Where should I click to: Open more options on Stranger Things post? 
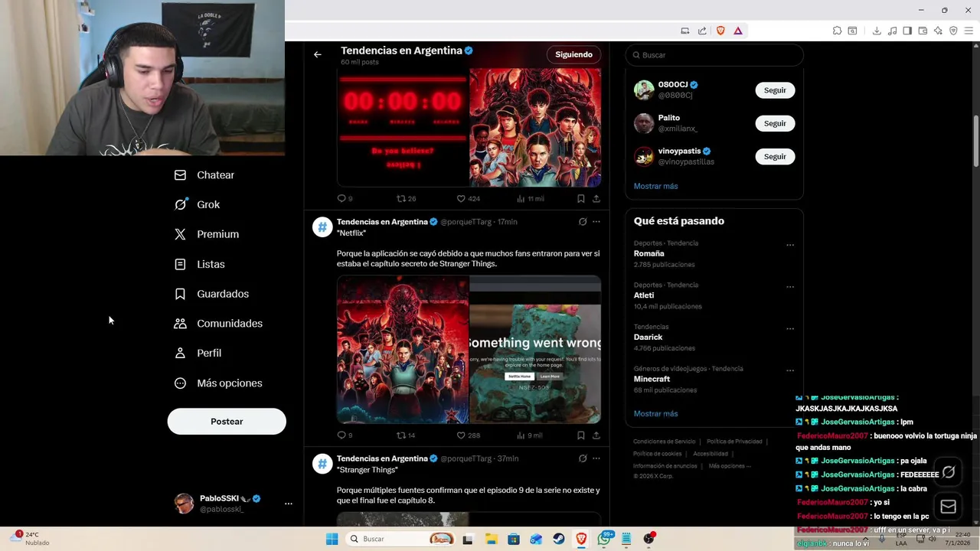pyautogui.click(x=596, y=458)
